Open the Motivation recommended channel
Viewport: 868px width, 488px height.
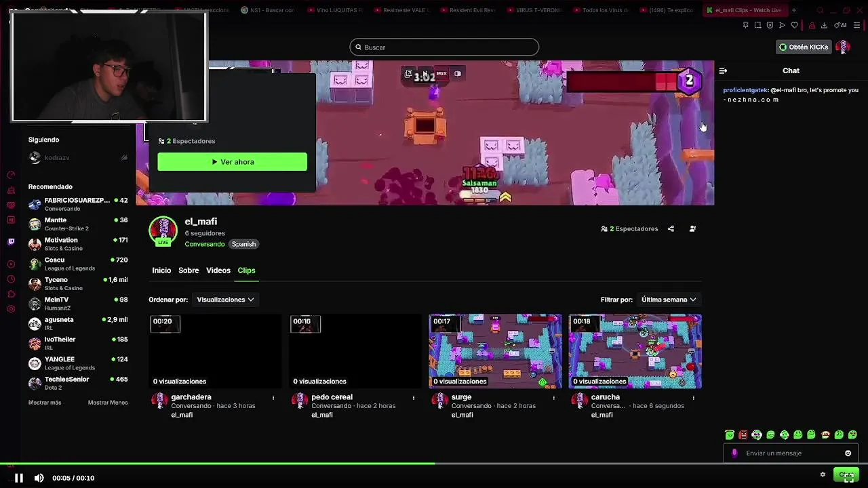[78, 244]
